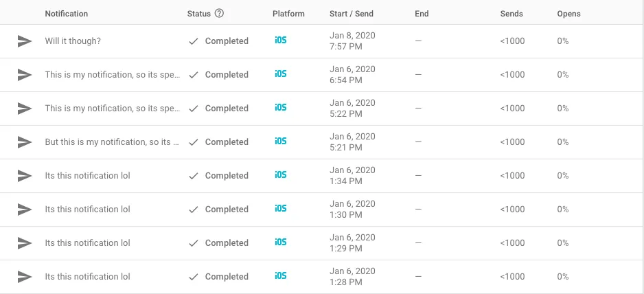Click the Completed status in the 1:28 PM row

226,277
